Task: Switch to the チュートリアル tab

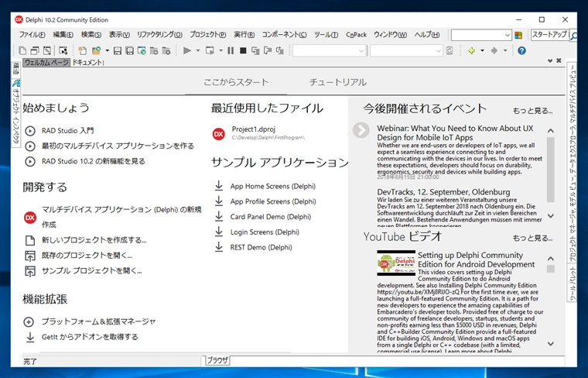Action: click(x=337, y=82)
